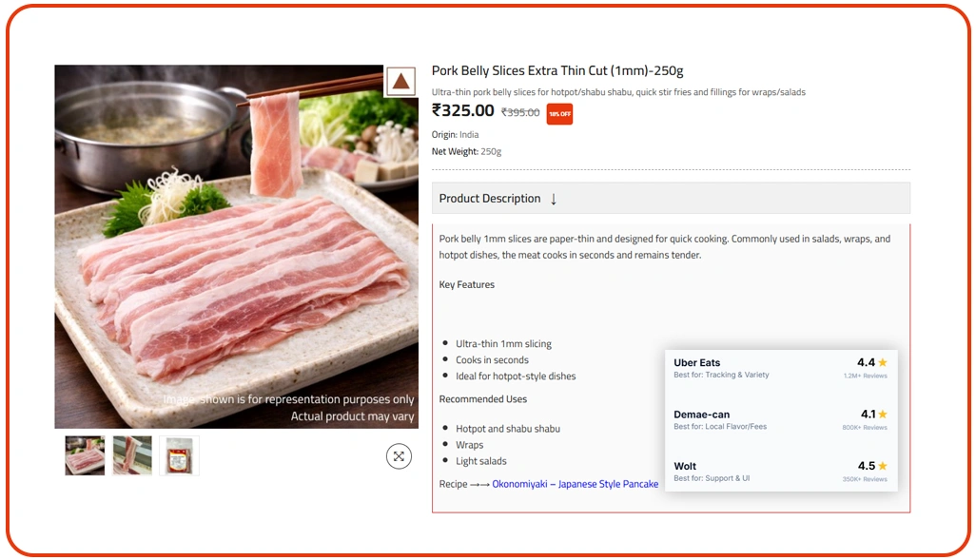Click the 350K+ Reviews link under Wolt
Viewport: 976px width, 560px height.
(x=865, y=478)
